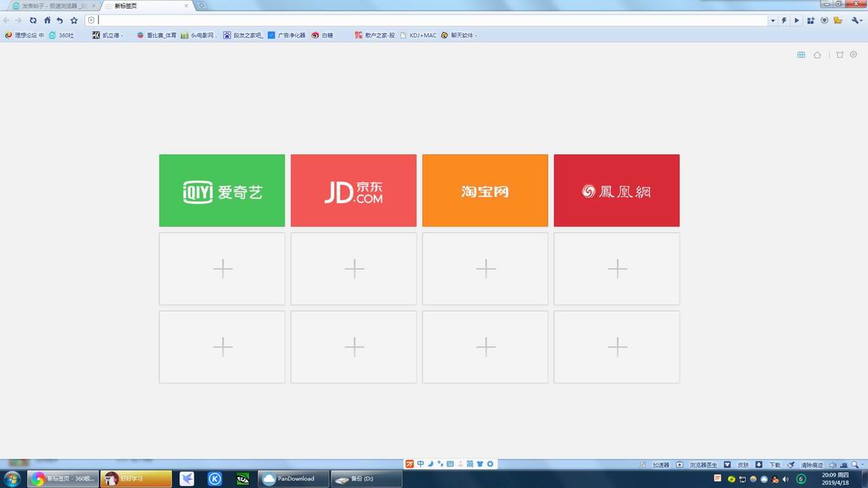Open 皮肤 skin option in status bar
This screenshot has height=488, width=868.
pyautogui.click(x=743, y=465)
